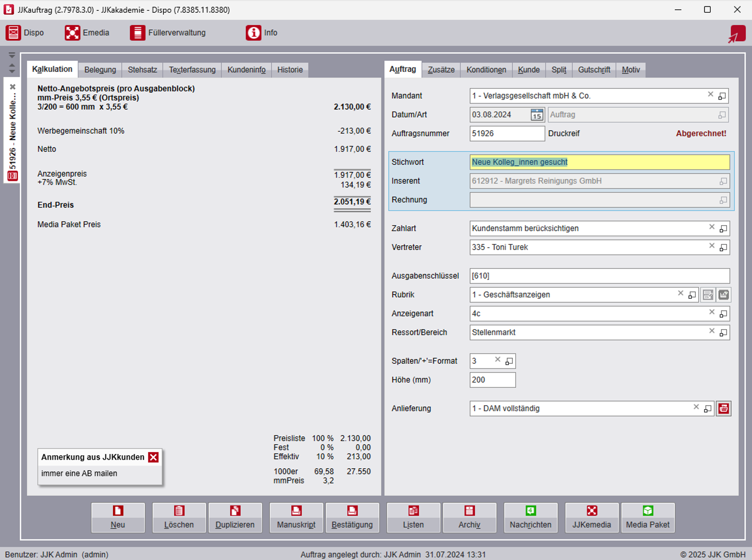Screen dimensions: 752x560
Task: Click the Füllerverwaltung toolbar icon
Action: click(x=137, y=33)
